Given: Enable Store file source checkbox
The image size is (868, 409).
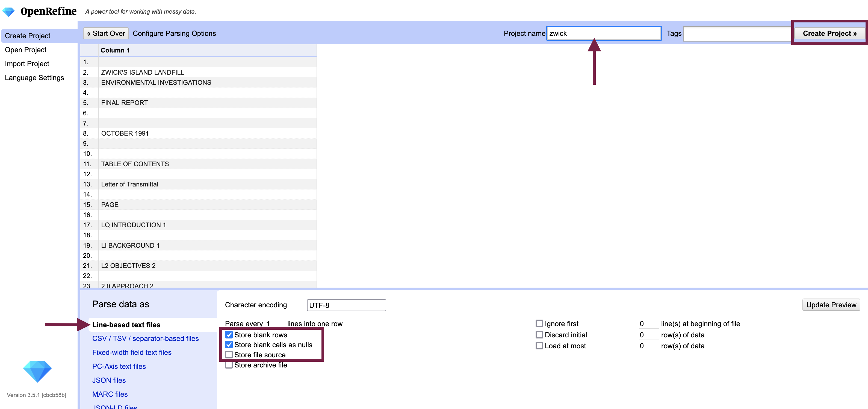Looking at the screenshot, I should [x=229, y=355].
